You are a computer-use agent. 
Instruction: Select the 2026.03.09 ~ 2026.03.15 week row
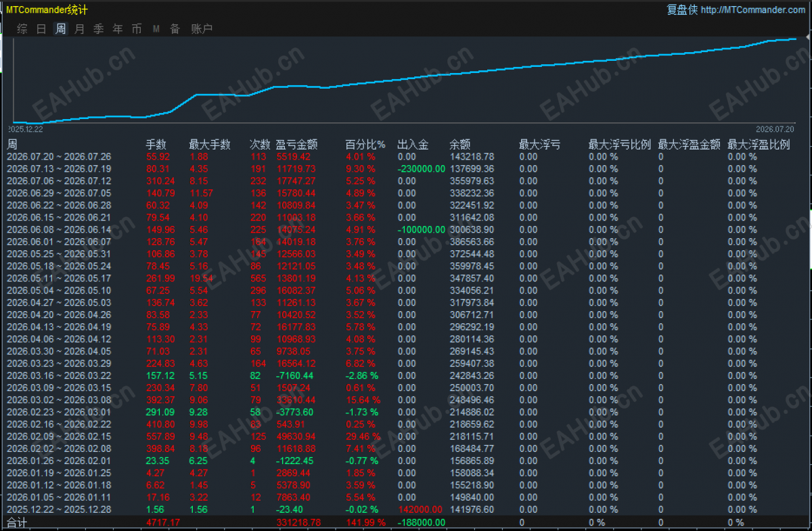click(406, 388)
